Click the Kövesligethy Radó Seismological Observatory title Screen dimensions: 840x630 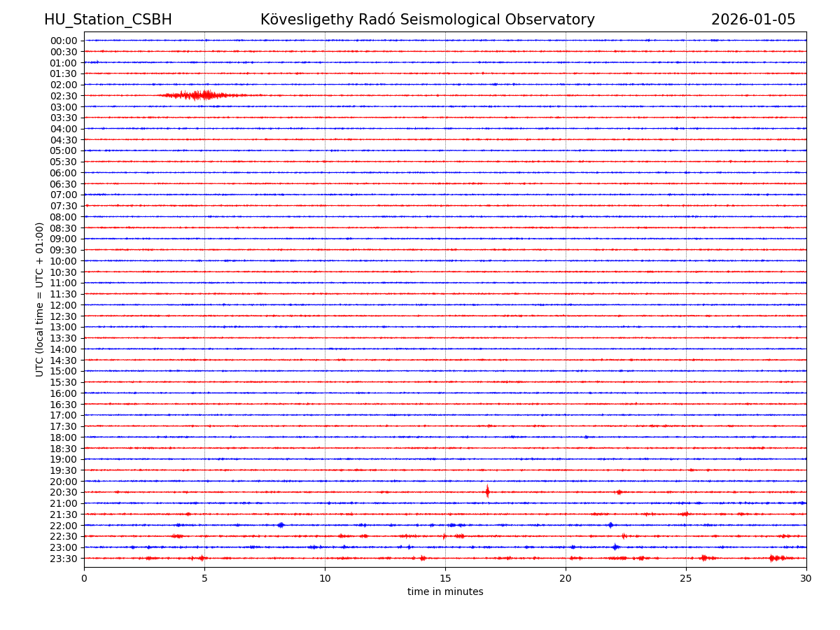tap(427, 20)
